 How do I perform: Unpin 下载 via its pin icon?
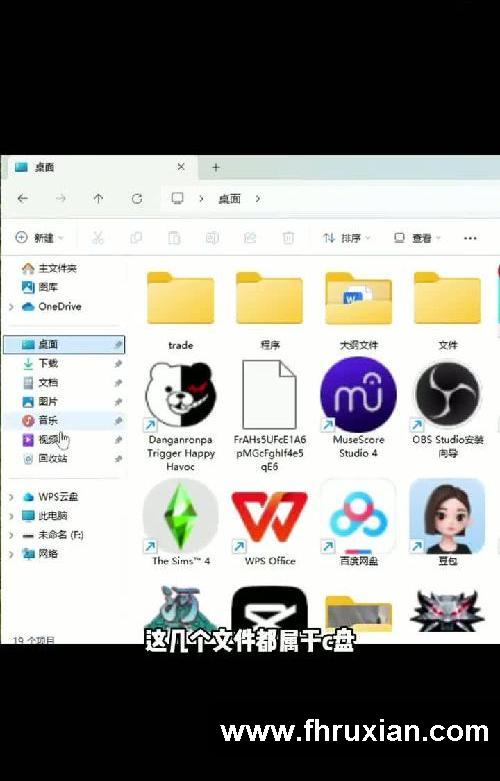118,364
